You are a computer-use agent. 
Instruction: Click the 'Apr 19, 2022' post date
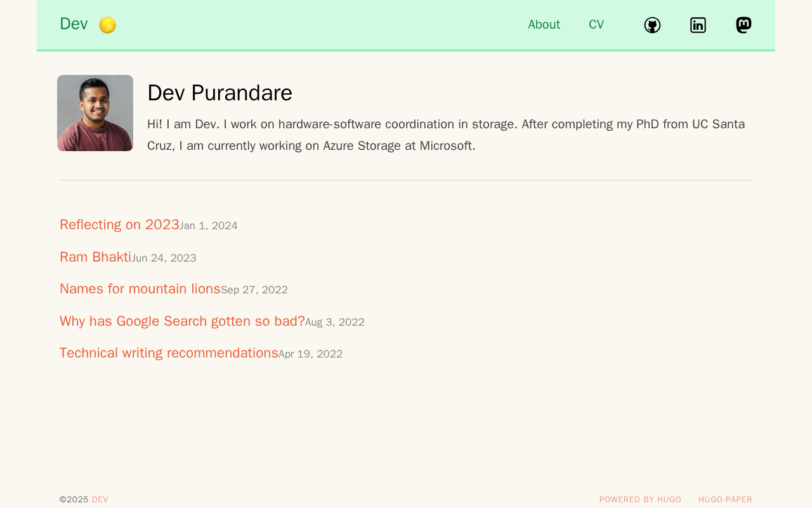(310, 354)
